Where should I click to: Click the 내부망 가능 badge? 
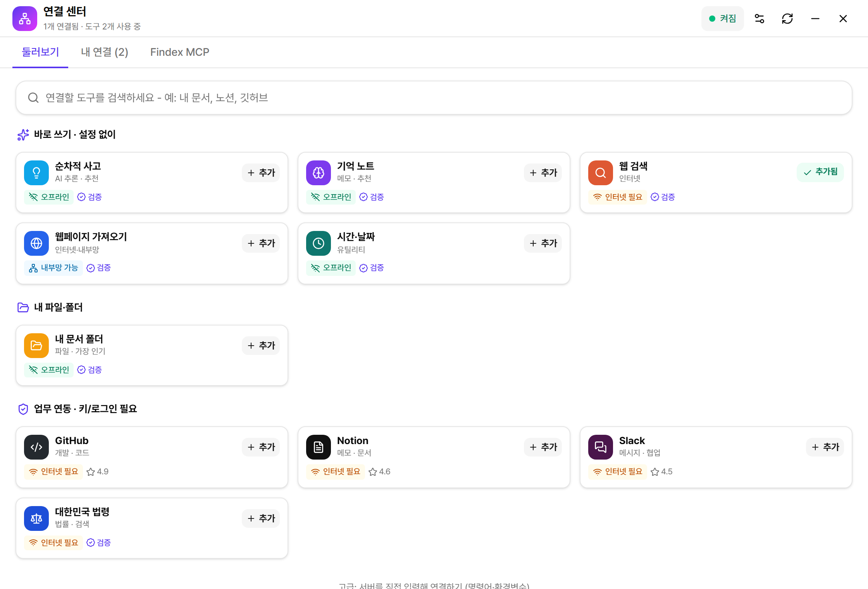click(53, 268)
